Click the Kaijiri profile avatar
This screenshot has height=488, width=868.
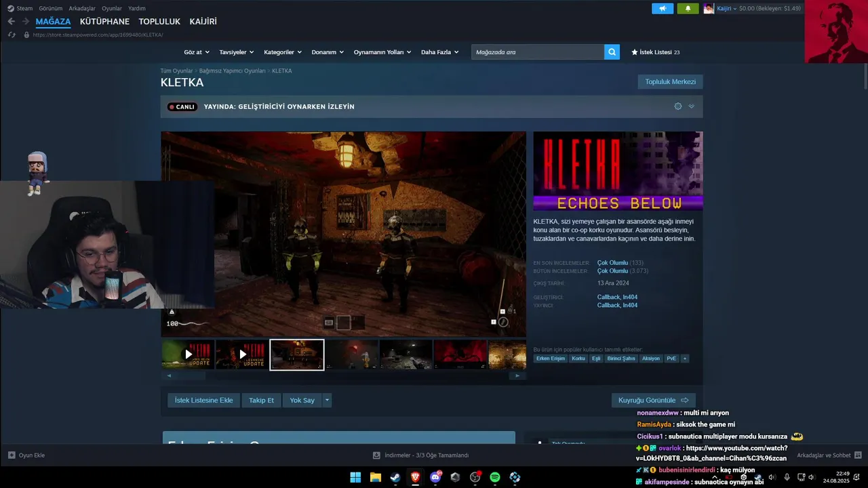coord(709,8)
